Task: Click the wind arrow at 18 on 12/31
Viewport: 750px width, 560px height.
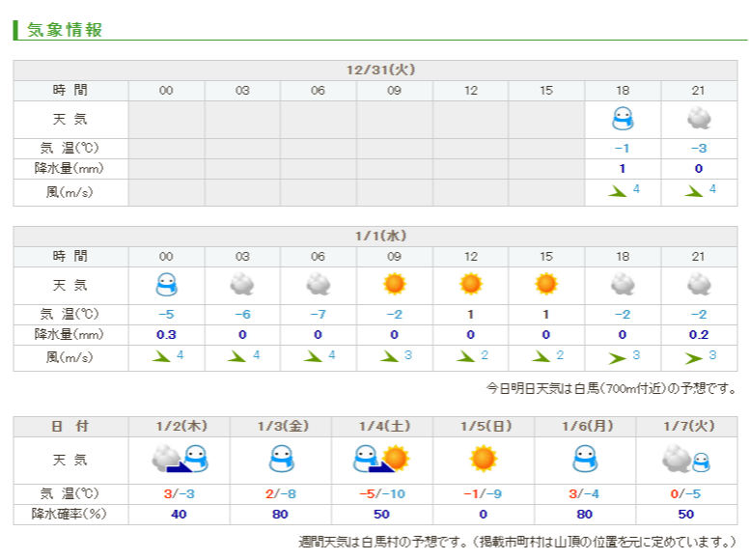Action: click(617, 191)
